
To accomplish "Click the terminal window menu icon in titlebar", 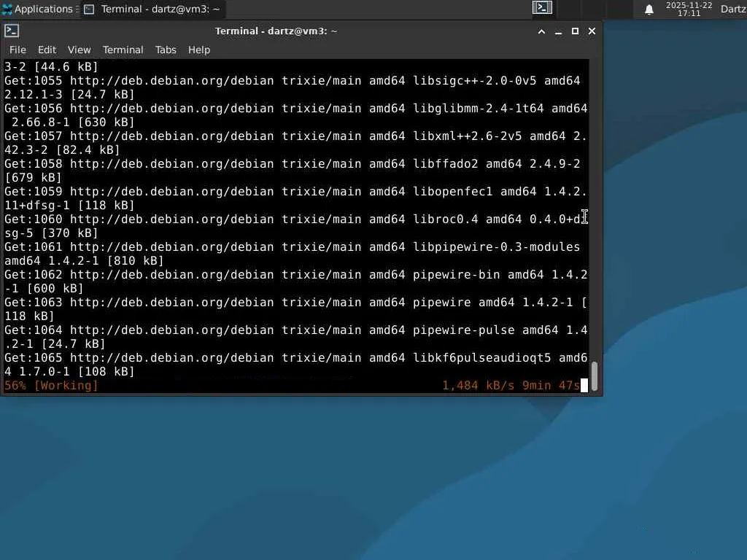I will coord(12,31).
